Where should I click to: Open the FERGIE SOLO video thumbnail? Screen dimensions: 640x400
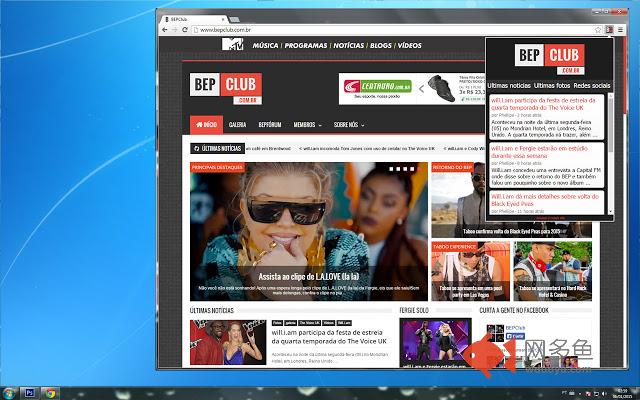[x=436, y=341]
